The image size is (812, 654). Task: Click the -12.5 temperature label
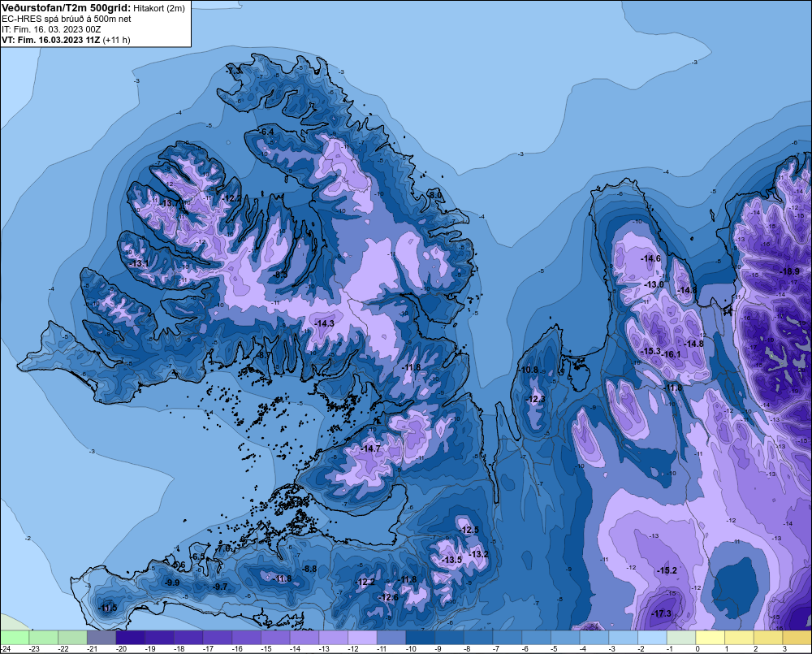(469, 531)
